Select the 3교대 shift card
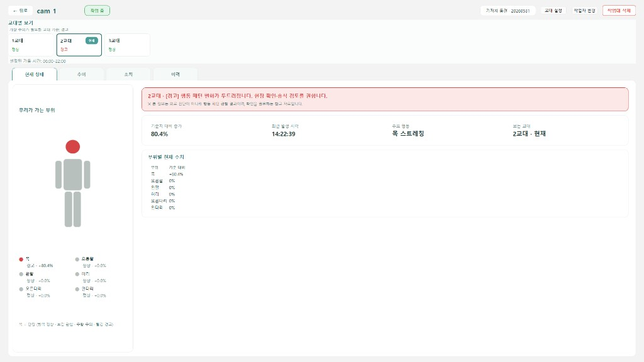The width and height of the screenshot is (644, 362). tap(127, 45)
